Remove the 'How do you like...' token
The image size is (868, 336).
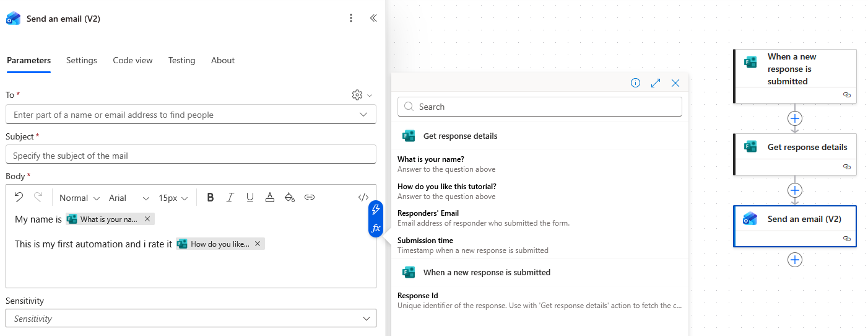258,244
